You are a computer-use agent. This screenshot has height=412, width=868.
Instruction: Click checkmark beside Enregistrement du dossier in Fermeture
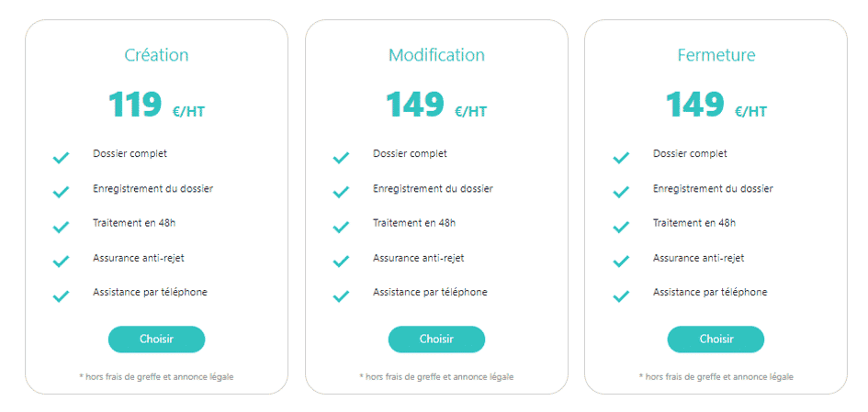pos(621,193)
